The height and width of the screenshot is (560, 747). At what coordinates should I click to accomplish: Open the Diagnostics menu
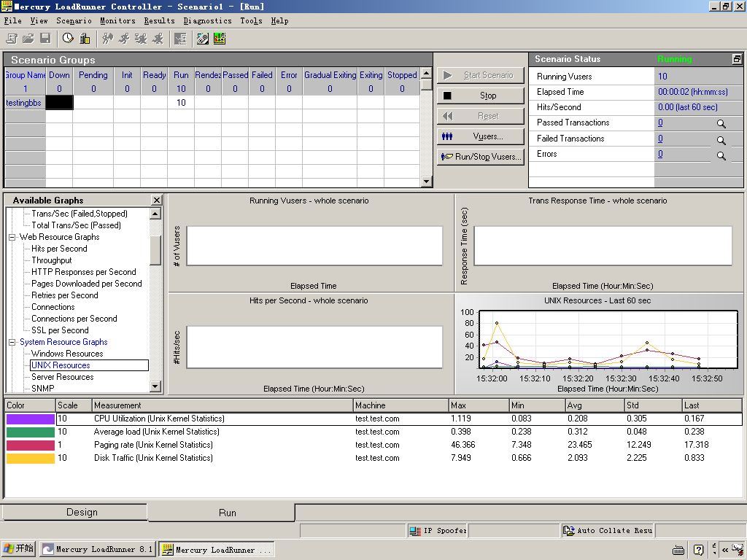click(x=207, y=21)
